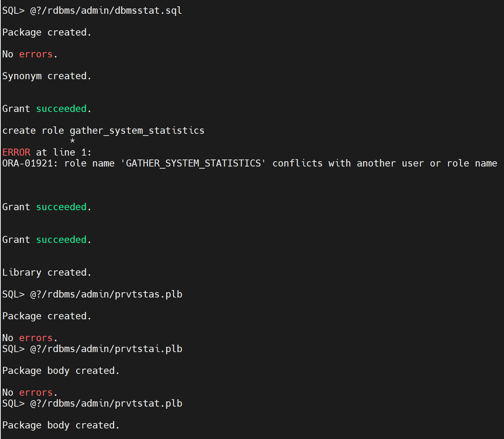Viewport: 504px width, 439px height.
Task: Click the red ERROR word
Action: (16, 152)
